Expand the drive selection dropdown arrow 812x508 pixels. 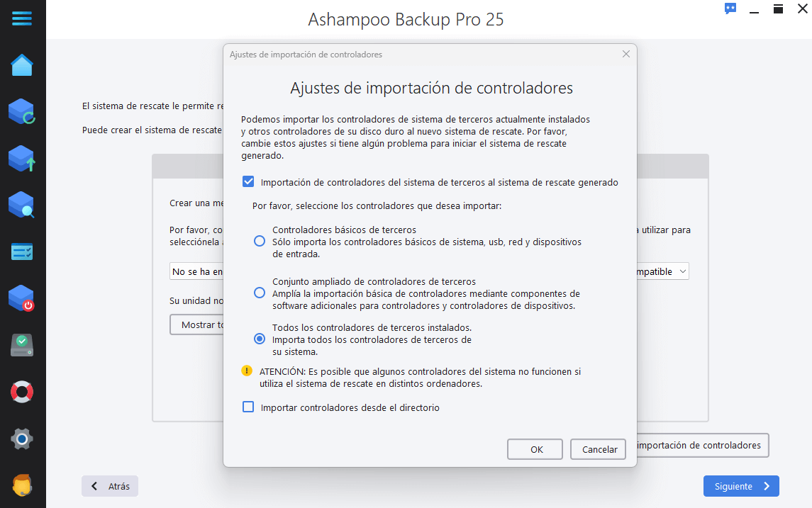click(x=682, y=271)
